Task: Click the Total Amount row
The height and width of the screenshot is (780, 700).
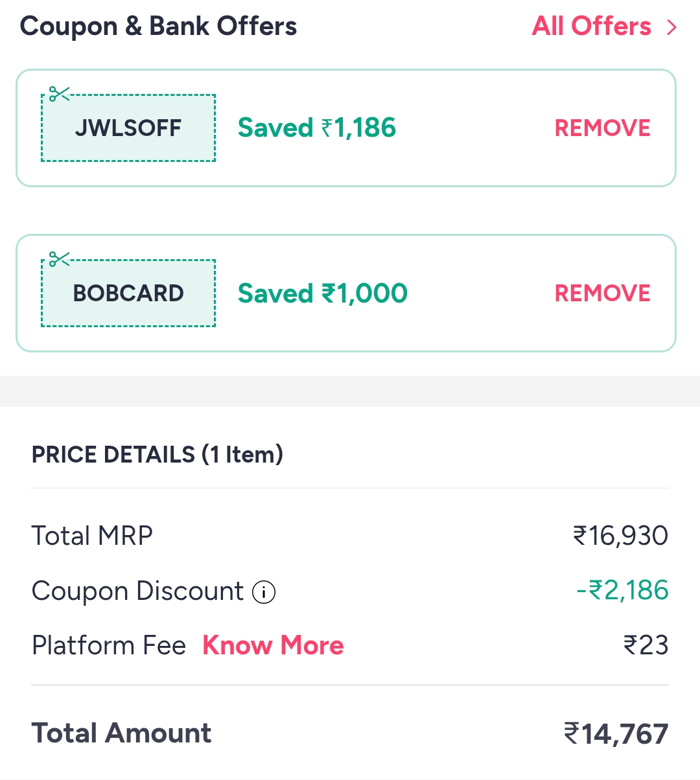Action: (x=350, y=732)
